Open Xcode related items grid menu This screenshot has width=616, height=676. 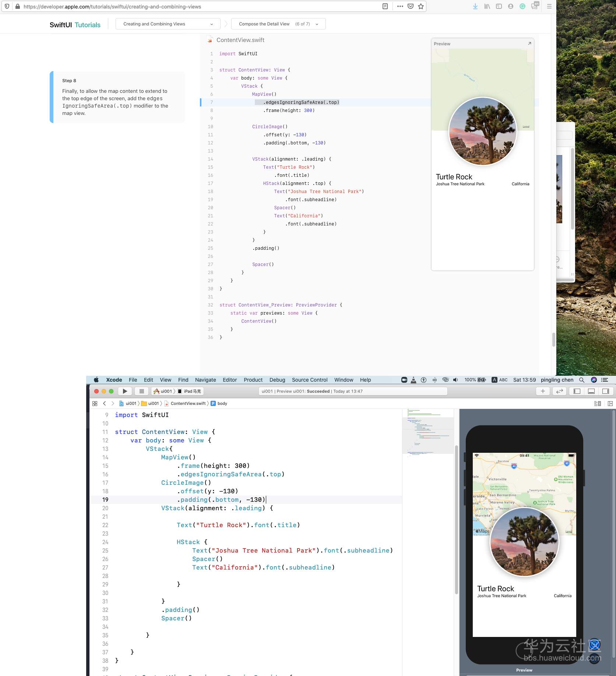95,403
